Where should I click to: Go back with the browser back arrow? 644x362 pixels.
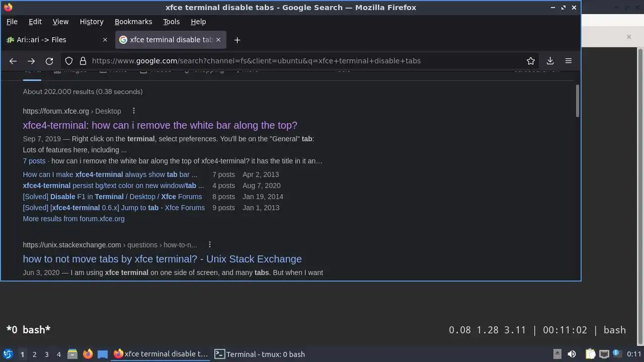click(x=13, y=61)
